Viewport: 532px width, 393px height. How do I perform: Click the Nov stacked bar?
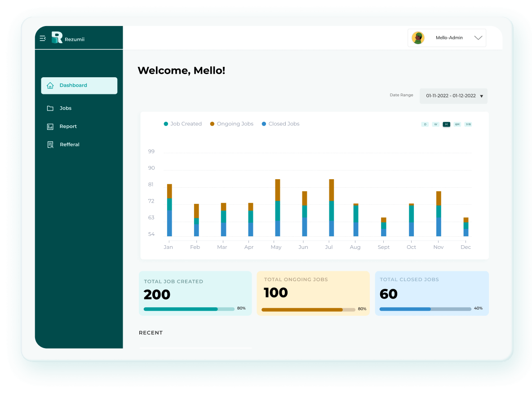pos(439,214)
